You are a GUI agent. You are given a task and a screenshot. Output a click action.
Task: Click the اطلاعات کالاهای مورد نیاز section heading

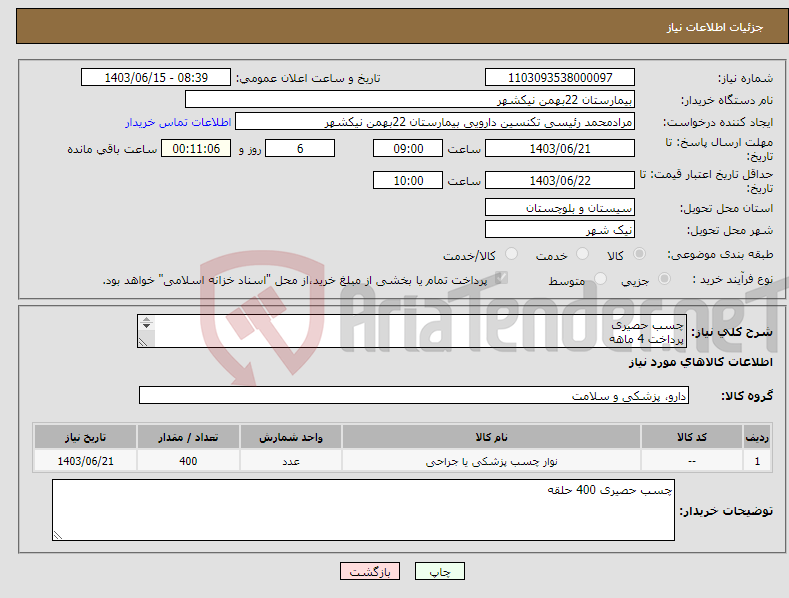click(700, 362)
